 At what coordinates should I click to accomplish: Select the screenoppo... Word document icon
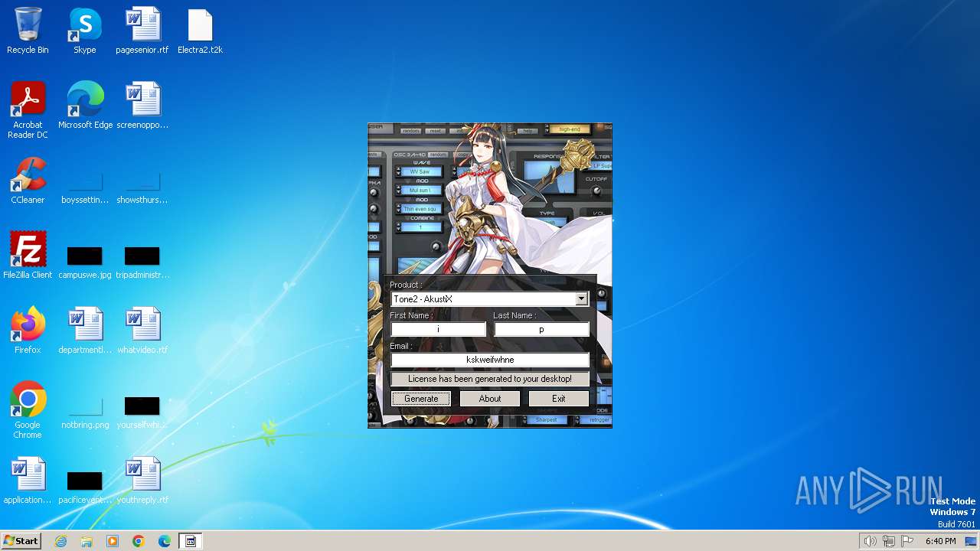pos(142,105)
